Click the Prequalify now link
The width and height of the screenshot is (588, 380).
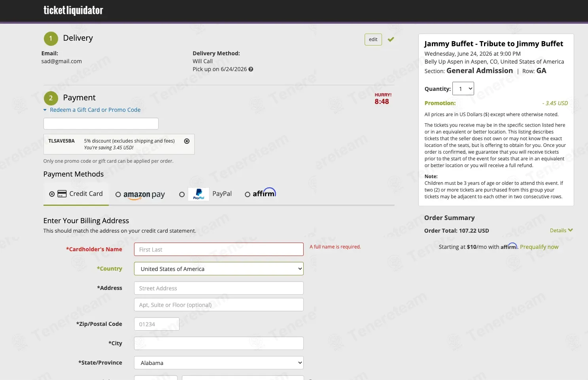[539, 247]
